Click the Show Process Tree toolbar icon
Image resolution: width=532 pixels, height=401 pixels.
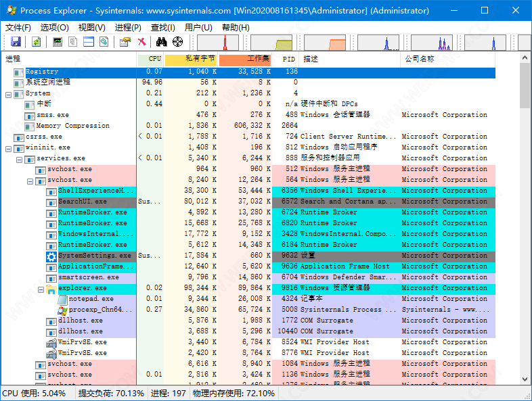73,42
